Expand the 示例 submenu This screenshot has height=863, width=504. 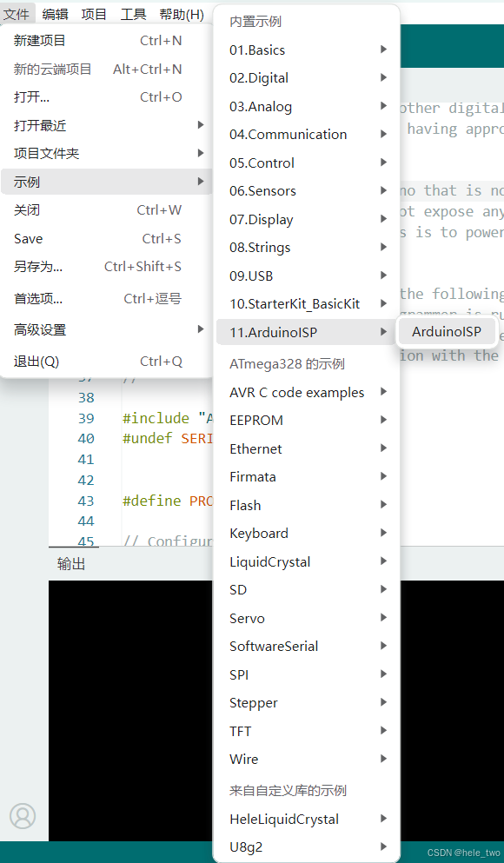pyautogui.click(x=106, y=182)
